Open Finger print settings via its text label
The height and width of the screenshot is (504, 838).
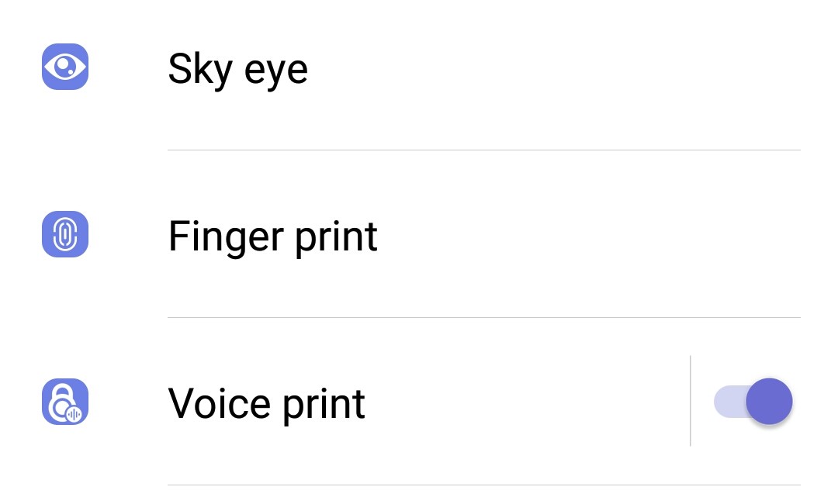272,236
